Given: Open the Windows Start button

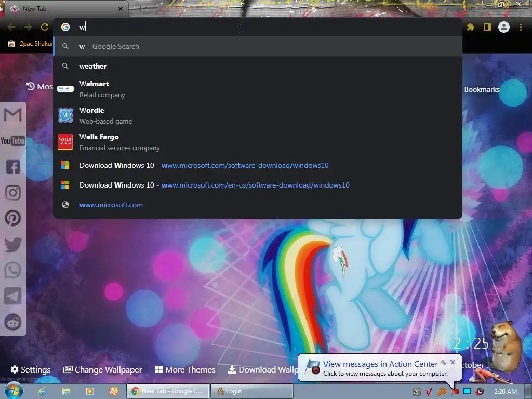Looking at the screenshot, I should [14, 391].
